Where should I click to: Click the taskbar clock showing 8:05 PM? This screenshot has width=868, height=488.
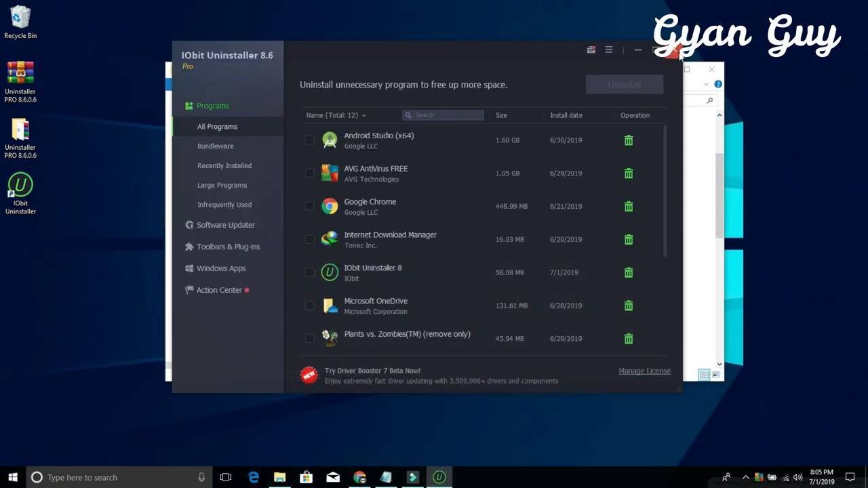coord(821,477)
